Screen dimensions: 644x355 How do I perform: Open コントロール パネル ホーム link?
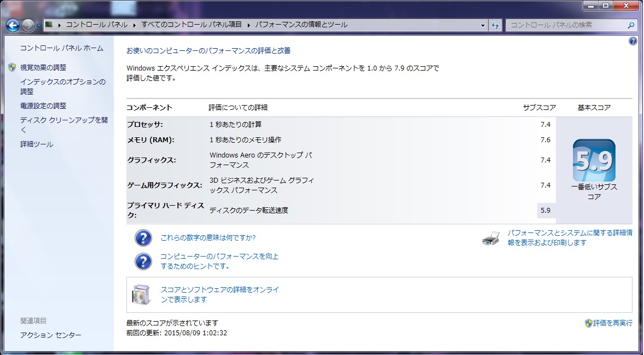coord(62,48)
